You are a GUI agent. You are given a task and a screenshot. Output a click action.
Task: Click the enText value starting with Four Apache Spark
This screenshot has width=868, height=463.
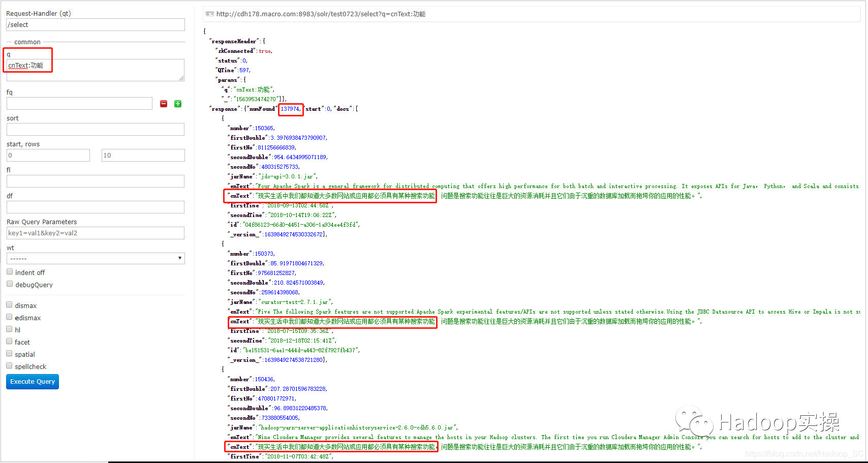pos(558,186)
